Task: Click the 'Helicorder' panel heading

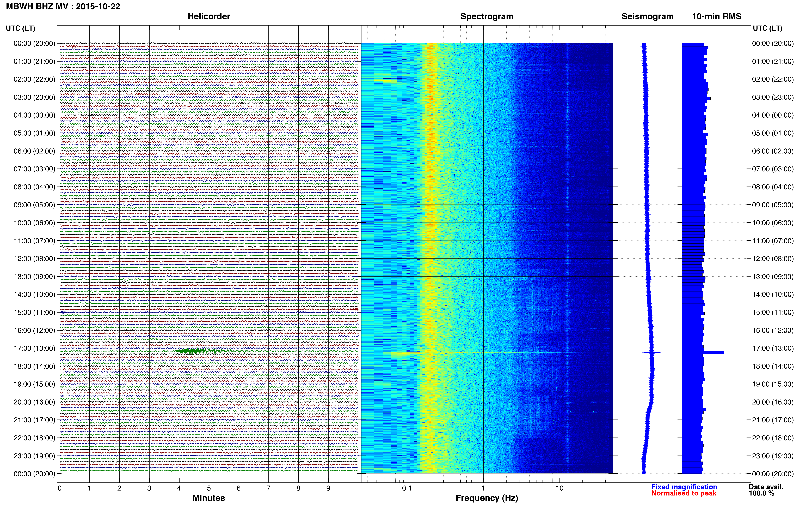Action: pos(209,16)
